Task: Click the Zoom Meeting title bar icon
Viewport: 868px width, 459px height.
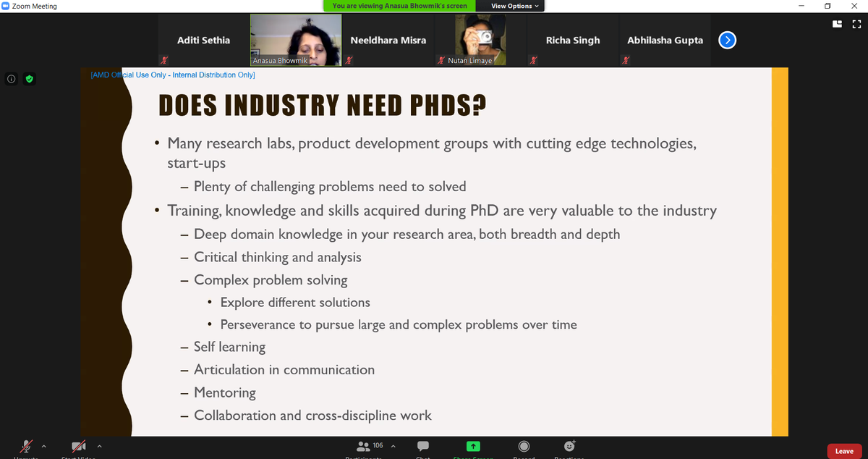Action: point(6,7)
